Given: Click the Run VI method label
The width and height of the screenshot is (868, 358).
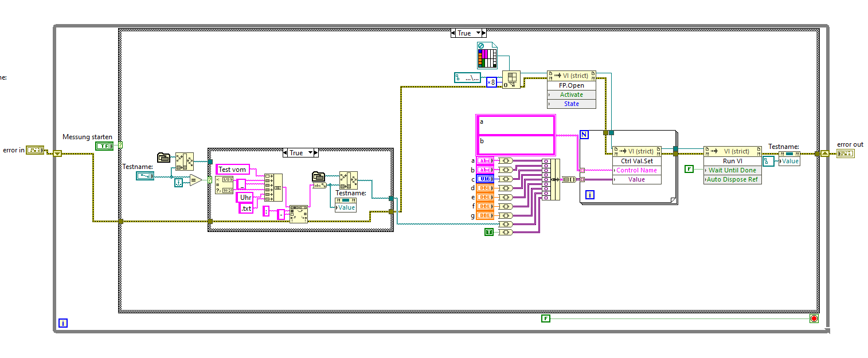Looking at the screenshot, I should pyautogui.click(x=733, y=161).
